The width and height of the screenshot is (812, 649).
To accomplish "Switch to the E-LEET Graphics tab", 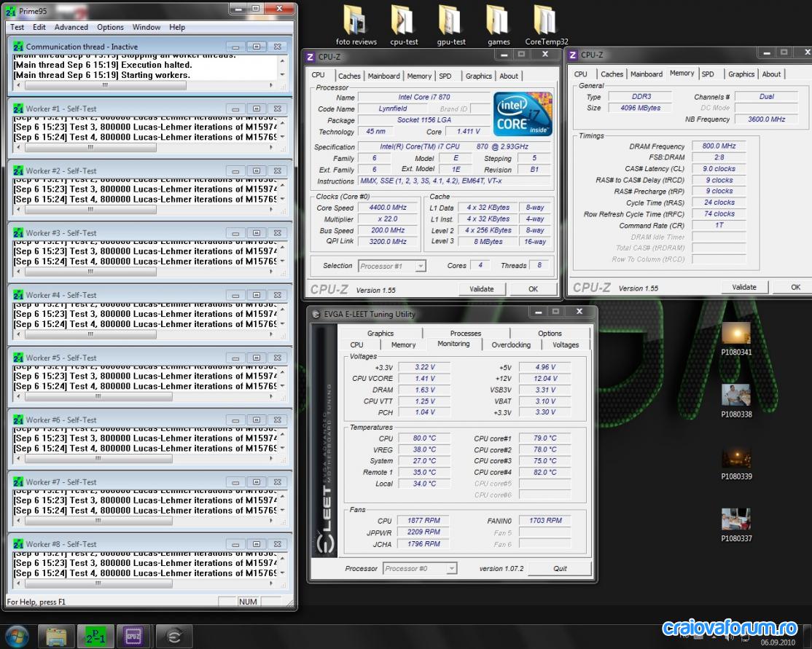I will (x=380, y=334).
